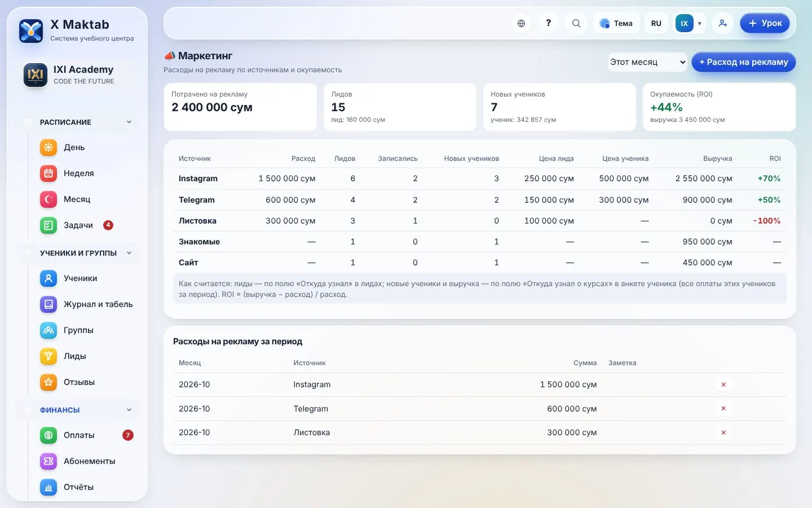Image resolution: width=812 pixels, height=508 pixels.
Task: Click the Потрачено на рекламу card
Action: coord(240,107)
